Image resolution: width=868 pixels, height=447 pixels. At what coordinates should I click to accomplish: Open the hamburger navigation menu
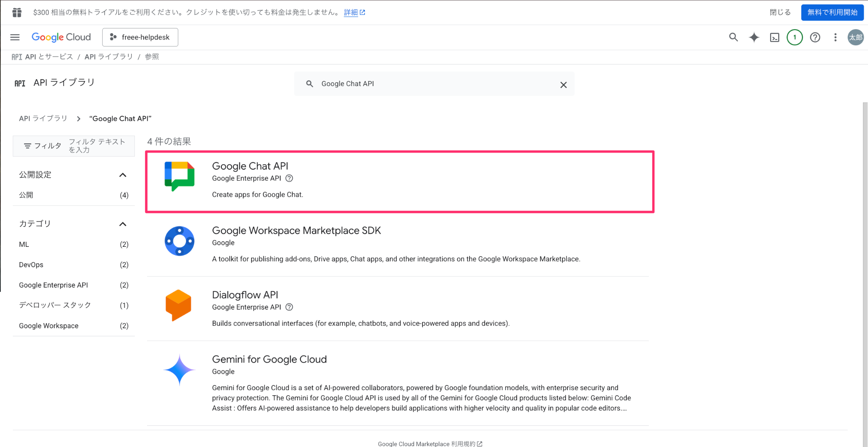[15, 37]
